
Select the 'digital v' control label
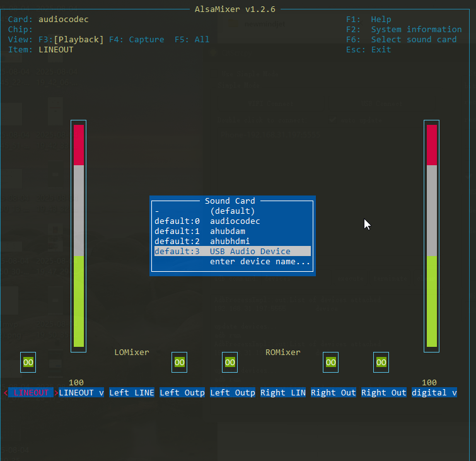434,392
